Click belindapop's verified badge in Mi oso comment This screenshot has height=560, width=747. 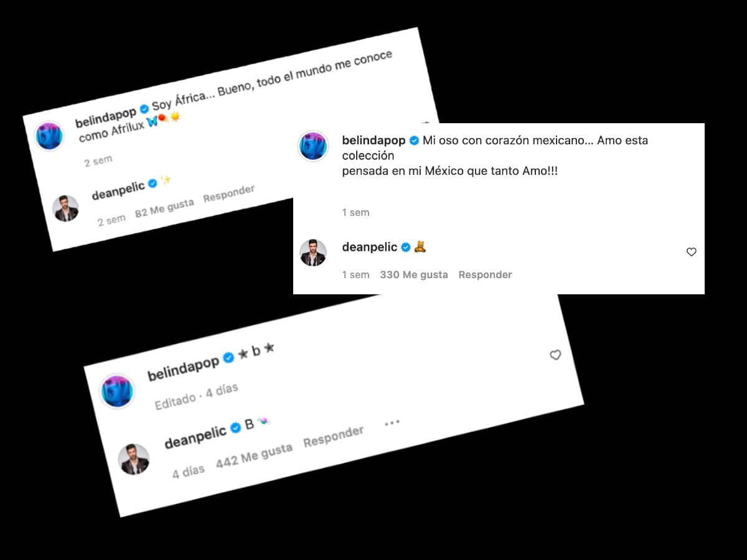pos(414,141)
